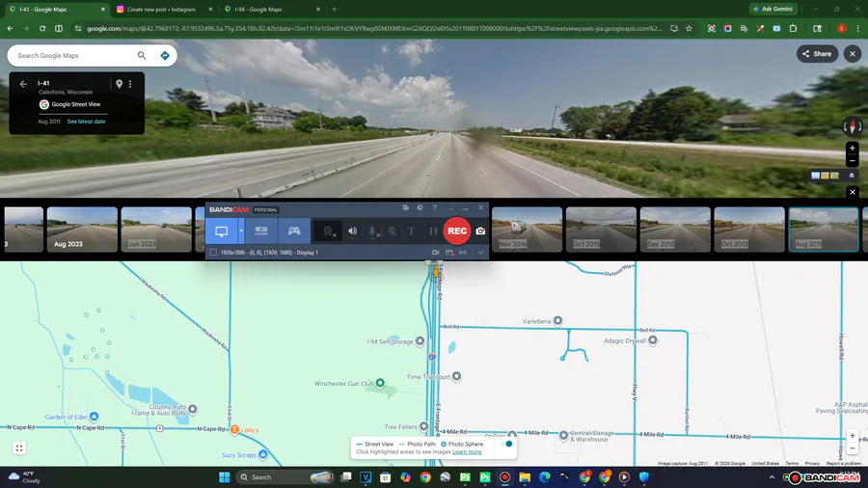The width and height of the screenshot is (868, 488).
Task: Select Bandicam screen recording mode
Action: click(222, 231)
